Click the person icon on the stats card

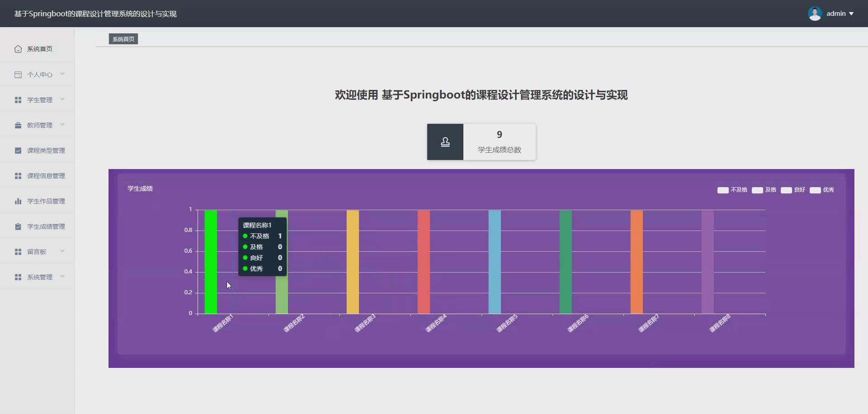tap(445, 142)
